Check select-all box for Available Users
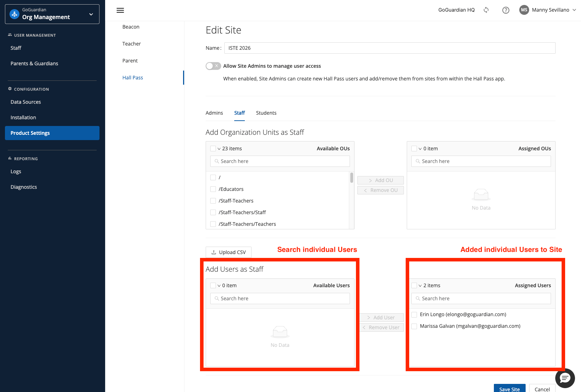 point(213,285)
